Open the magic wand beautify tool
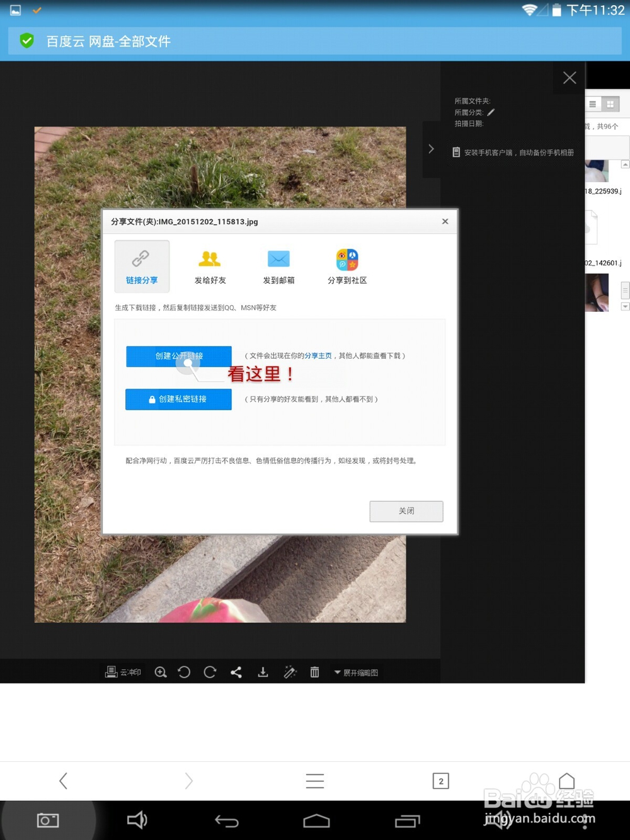The image size is (630, 840). click(x=290, y=672)
